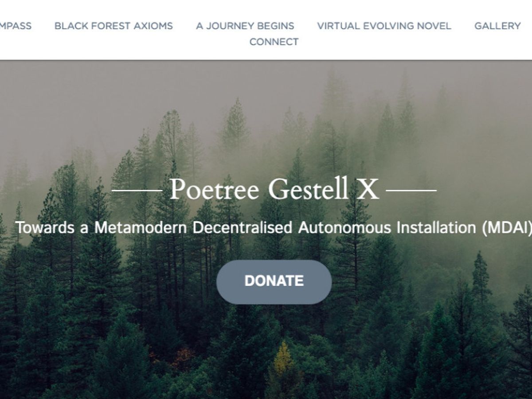This screenshot has height=399, width=532.
Task: Click the yellow tree in forest image
Action: click(283, 360)
